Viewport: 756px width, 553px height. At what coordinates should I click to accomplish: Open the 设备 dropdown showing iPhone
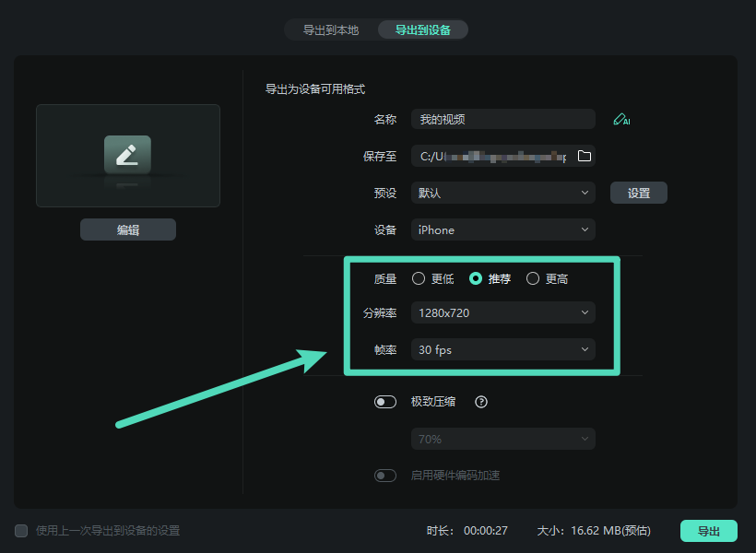[x=502, y=229]
